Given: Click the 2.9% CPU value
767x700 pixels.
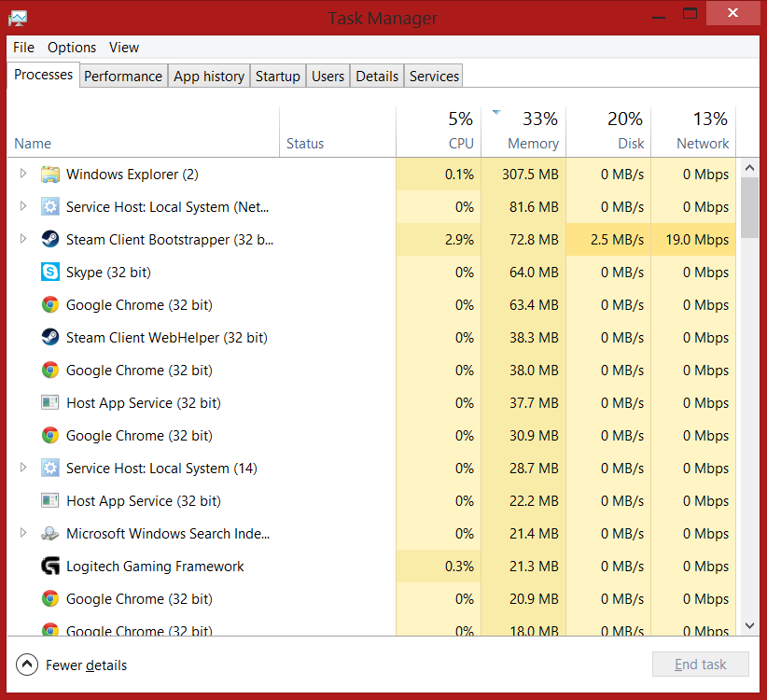Looking at the screenshot, I should pyautogui.click(x=459, y=240).
